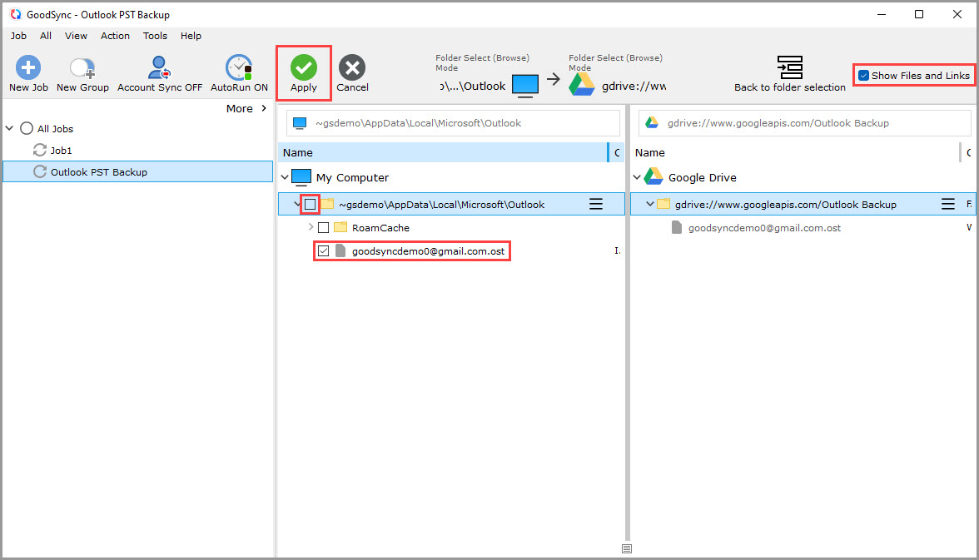Collapse the All Jobs tree
This screenshot has height=560, width=979.
click(x=9, y=128)
